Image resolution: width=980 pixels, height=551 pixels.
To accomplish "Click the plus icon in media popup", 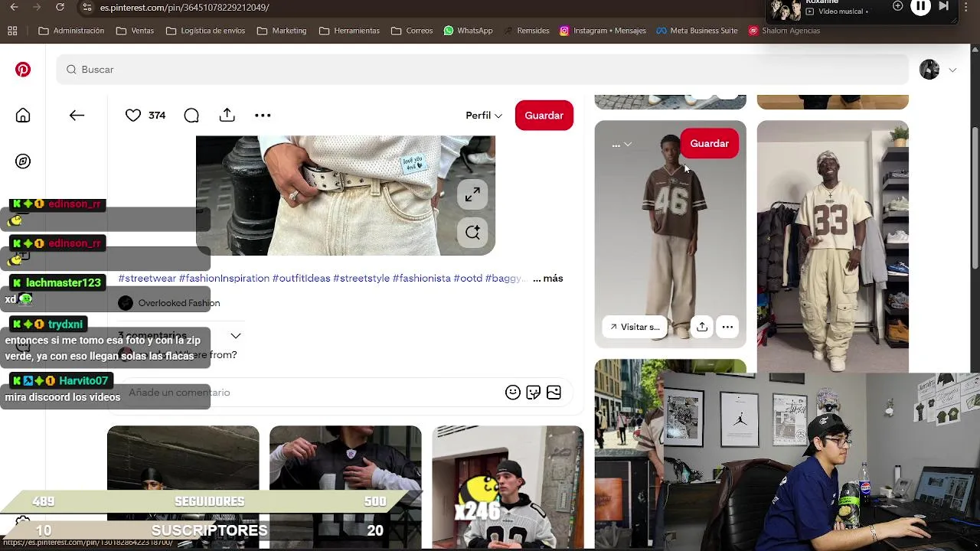I will 898,6.
